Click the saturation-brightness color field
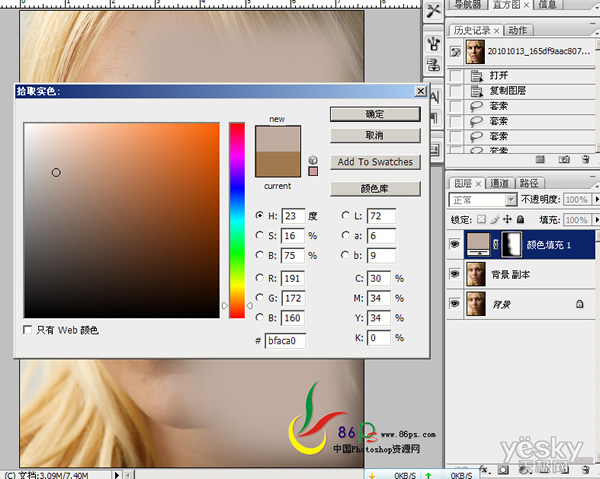The width and height of the screenshot is (600, 479). (x=122, y=220)
